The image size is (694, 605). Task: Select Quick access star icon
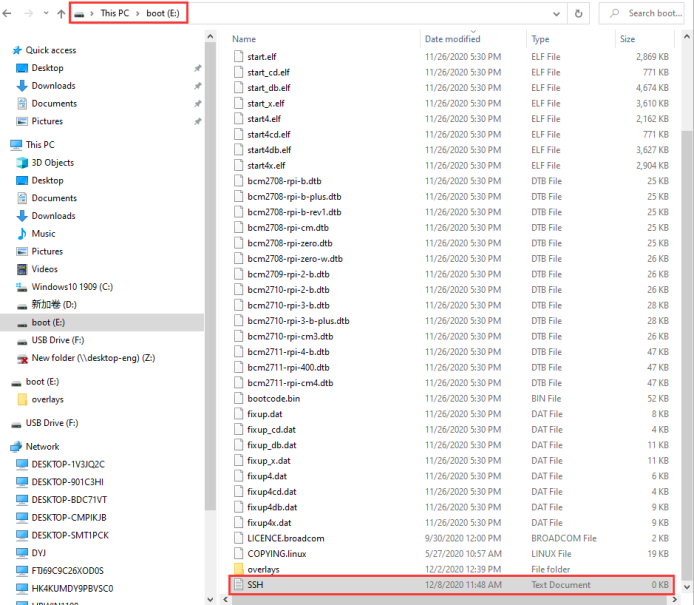pos(17,50)
